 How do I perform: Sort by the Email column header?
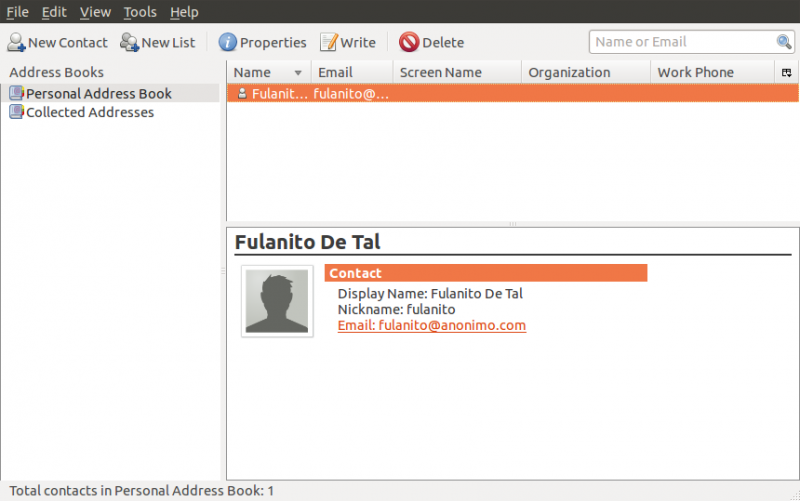click(x=352, y=72)
